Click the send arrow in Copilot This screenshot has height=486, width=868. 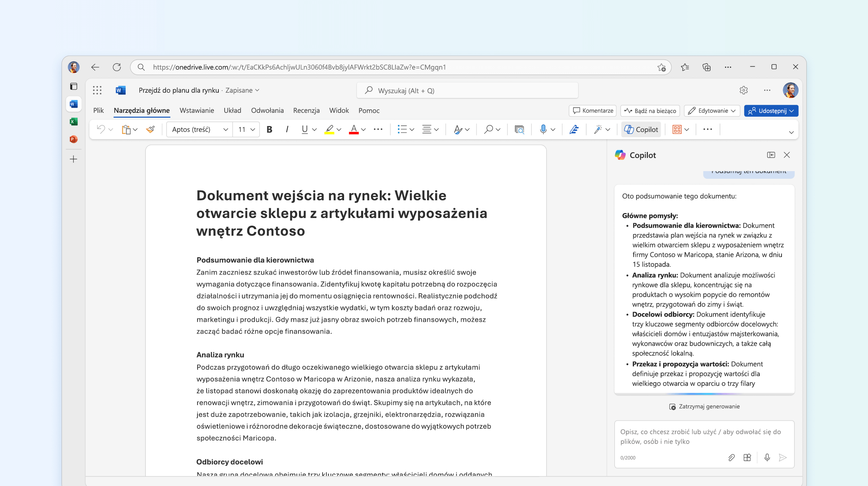(783, 458)
